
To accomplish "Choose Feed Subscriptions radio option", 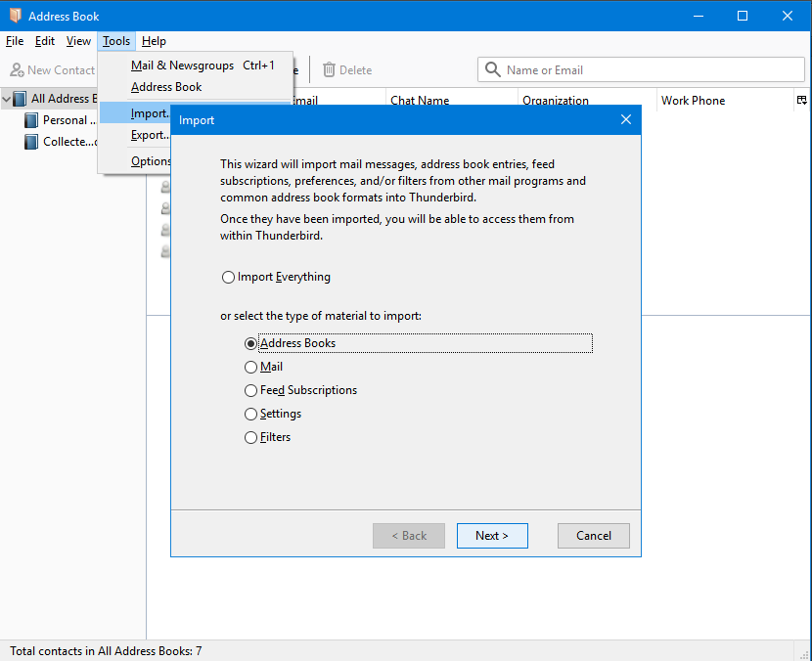I will [250, 390].
